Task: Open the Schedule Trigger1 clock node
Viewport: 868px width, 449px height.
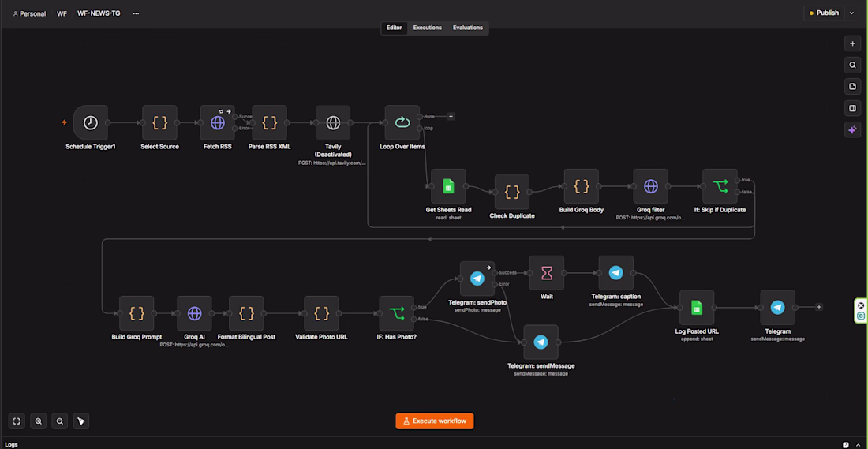Action: pyautogui.click(x=90, y=122)
